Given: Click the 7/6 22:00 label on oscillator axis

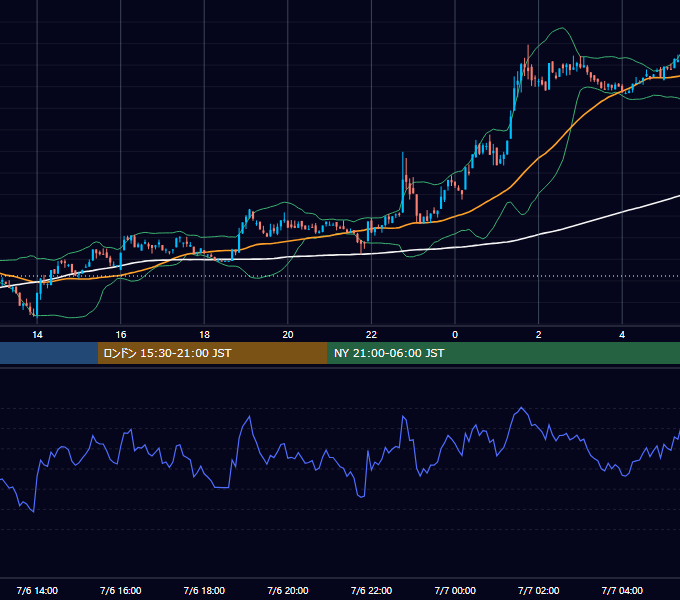Looking at the screenshot, I should (x=371, y=590).
